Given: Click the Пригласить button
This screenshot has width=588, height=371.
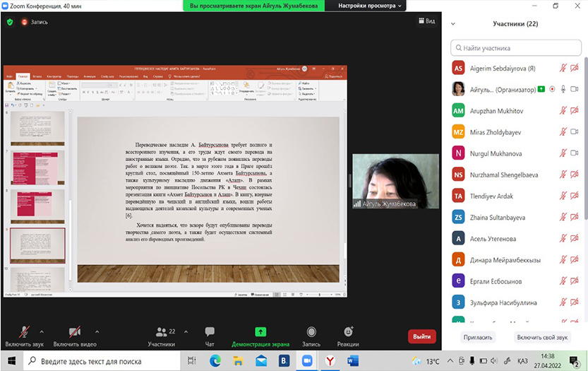Looking at the screenshot, I should tap(476, 338).
